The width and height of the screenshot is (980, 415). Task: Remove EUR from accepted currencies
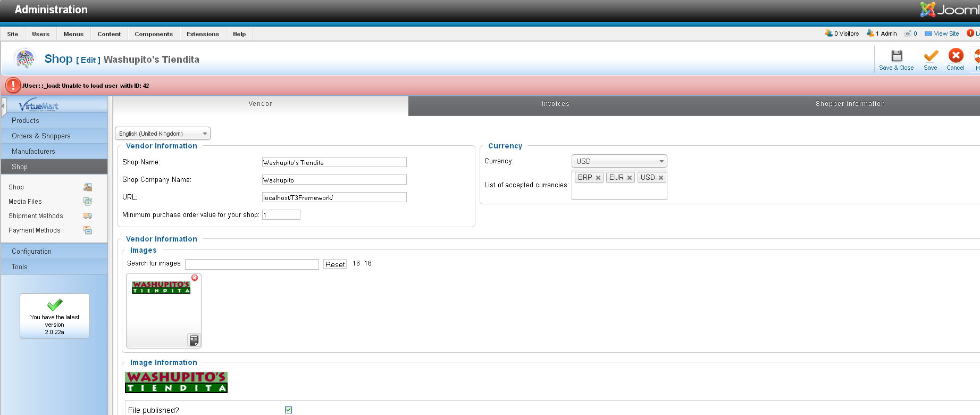pos(629,178)
